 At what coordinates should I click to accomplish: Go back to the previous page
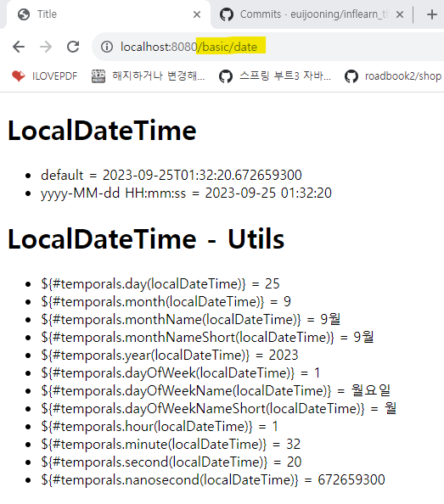19,47
